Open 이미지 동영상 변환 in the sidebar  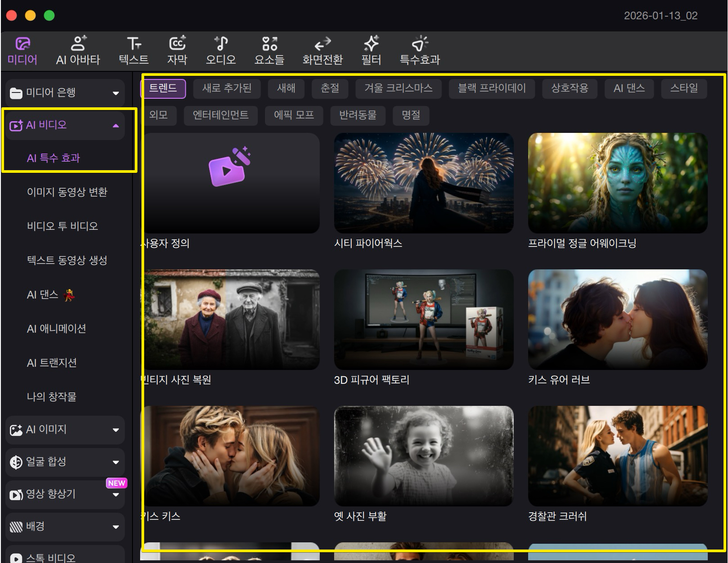click(67, 192)
